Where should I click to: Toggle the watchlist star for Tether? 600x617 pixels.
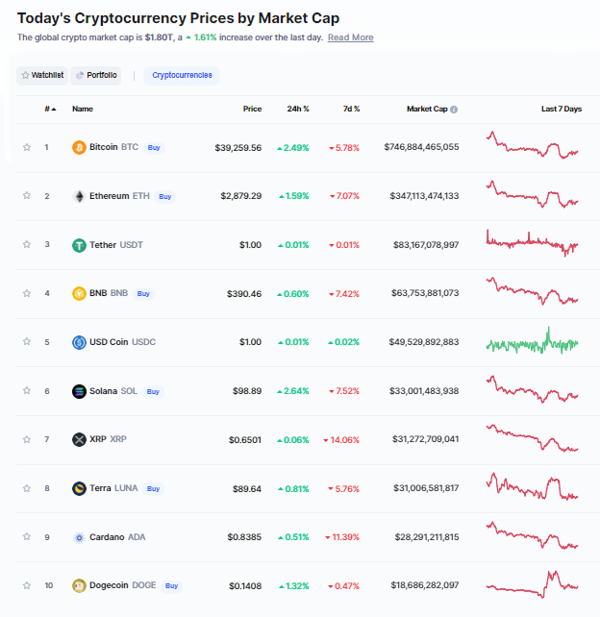pyautogui.click(x=27, y=244)
